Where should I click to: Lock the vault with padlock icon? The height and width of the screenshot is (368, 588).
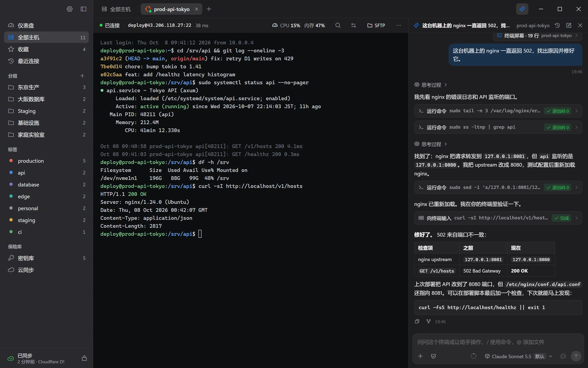click(84, 358)
